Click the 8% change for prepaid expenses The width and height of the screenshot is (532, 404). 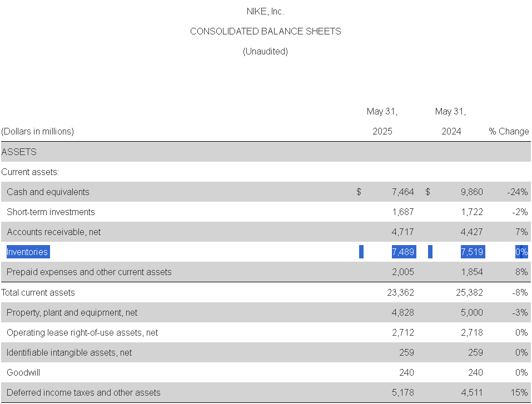(x=521, y=272)
